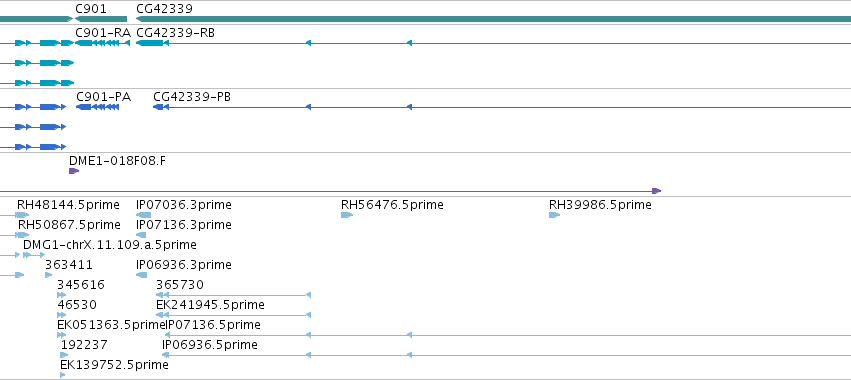Select the 365730 spliced EST feature
The height and width of the screenshot is (380, 851).
pyautogui.click(x=233, y=295)
